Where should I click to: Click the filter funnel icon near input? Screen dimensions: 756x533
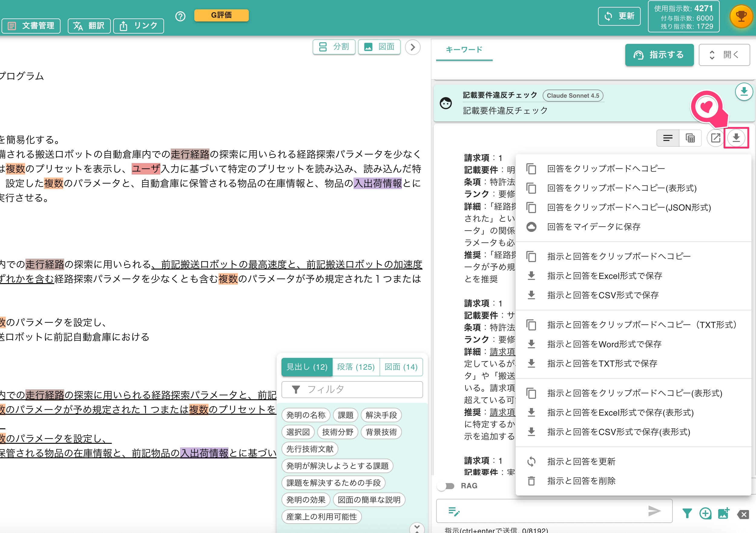[687, 513]
